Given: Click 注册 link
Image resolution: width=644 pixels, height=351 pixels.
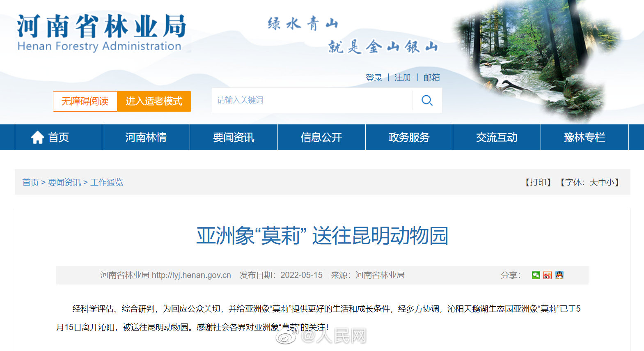Looking at the screenshot, I should tap(403, 78).
